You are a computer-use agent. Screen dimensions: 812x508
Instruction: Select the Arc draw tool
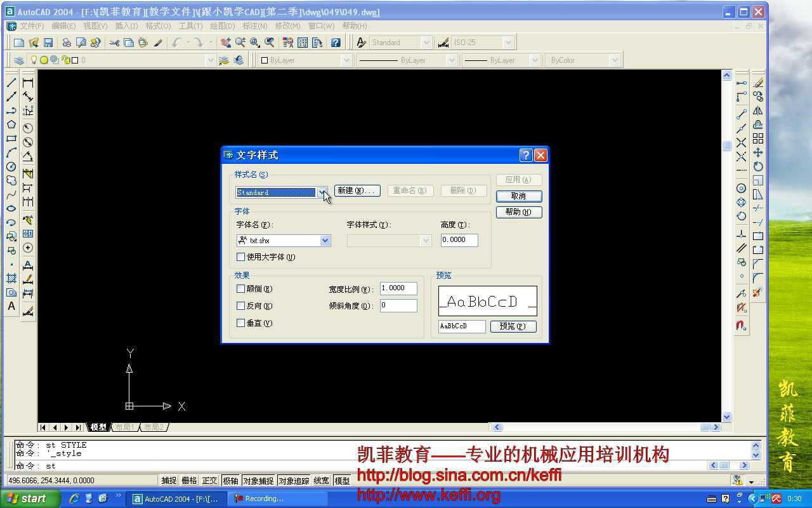[x=11, y=152]
